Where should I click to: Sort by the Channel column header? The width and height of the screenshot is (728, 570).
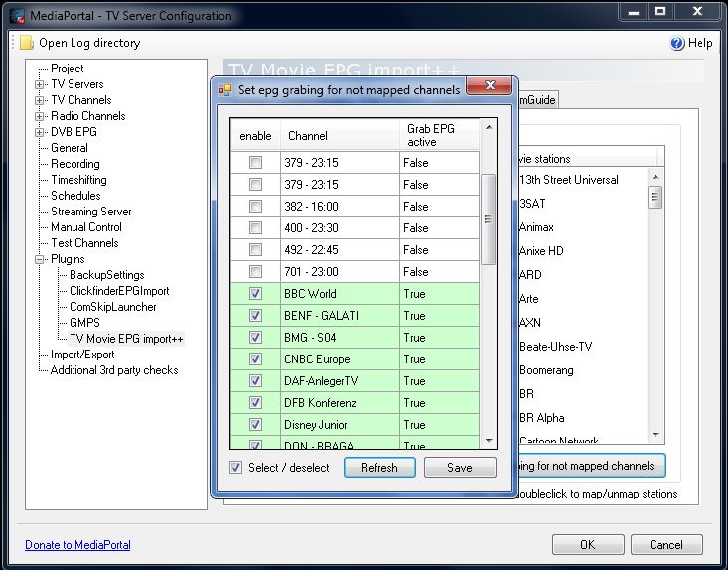coord(340,135)
